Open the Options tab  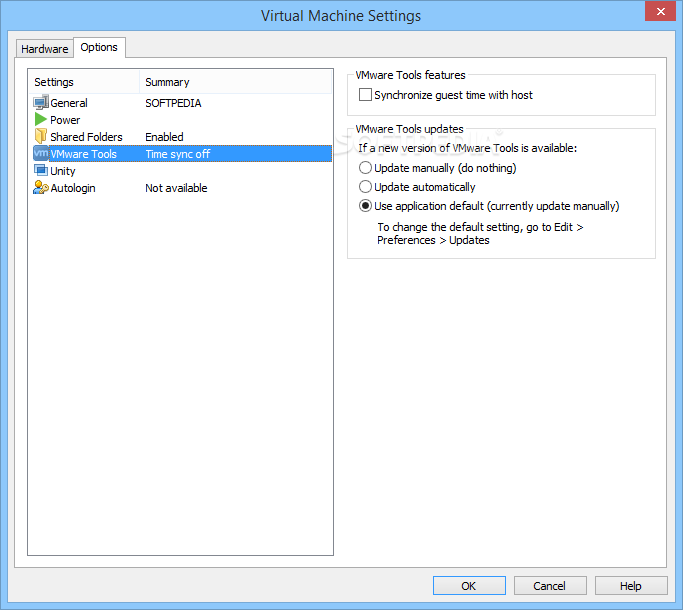[99, 47]
